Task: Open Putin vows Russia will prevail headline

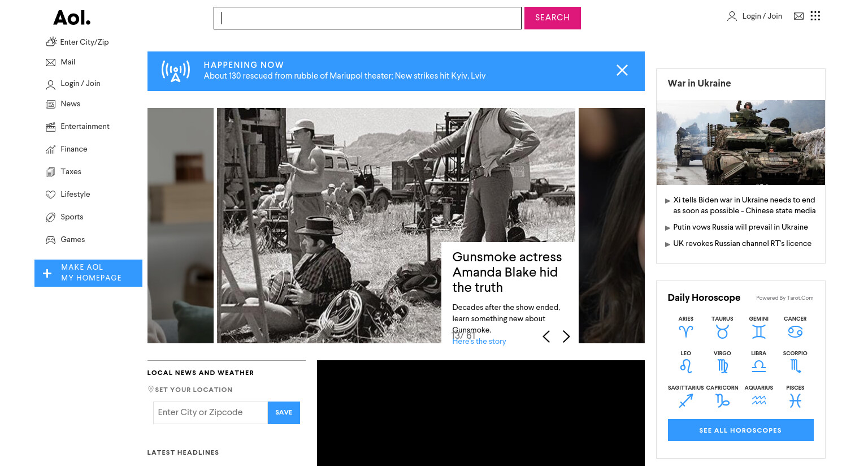Action: coord(740,227)
